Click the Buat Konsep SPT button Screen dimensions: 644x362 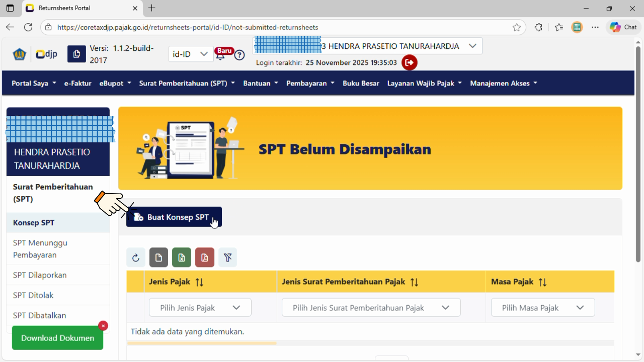click(x=174, y=217)
